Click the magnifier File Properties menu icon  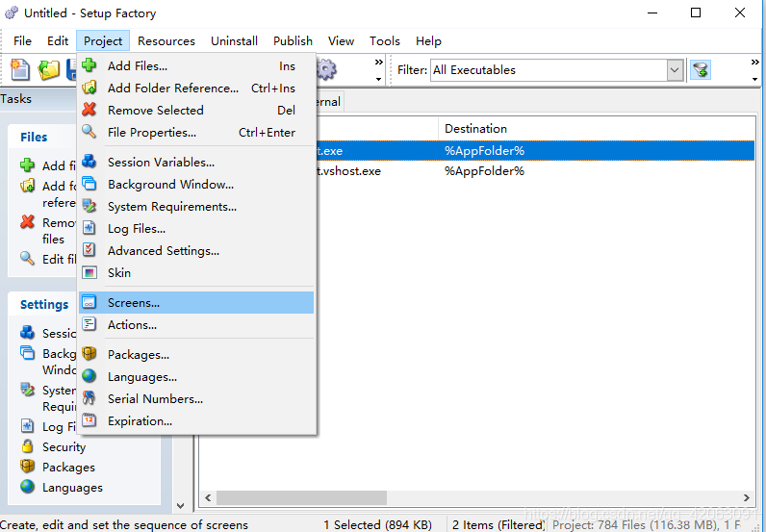coord(89,132)
